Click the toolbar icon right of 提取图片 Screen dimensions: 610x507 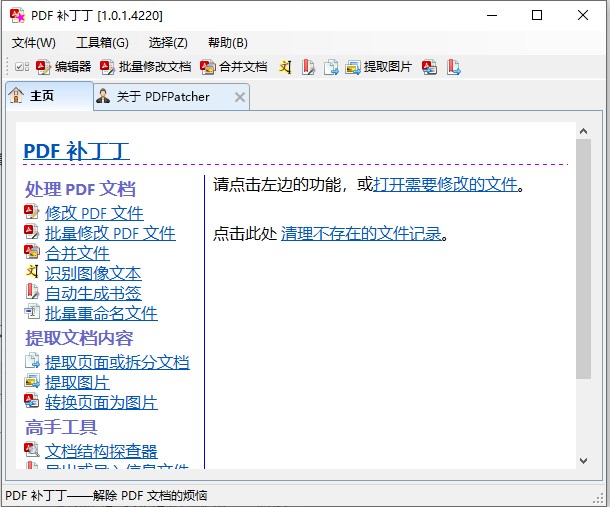coord(430,67)
